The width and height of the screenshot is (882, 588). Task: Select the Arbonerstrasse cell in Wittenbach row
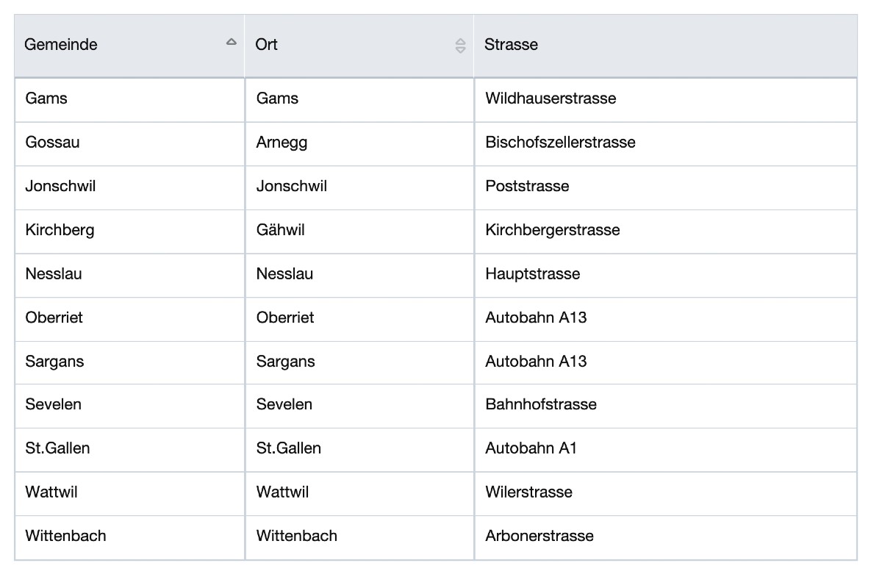click(539, 536)
